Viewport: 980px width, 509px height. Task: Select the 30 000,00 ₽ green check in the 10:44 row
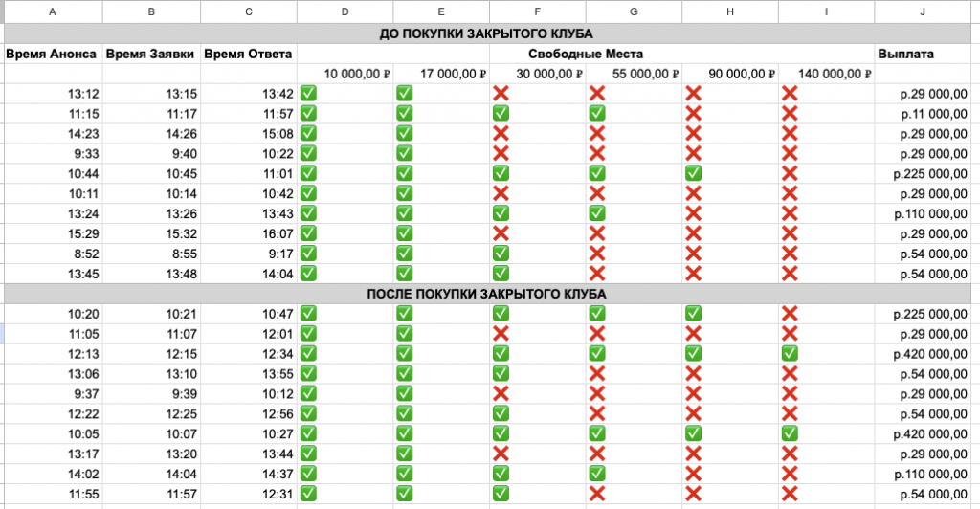[501, 173]
